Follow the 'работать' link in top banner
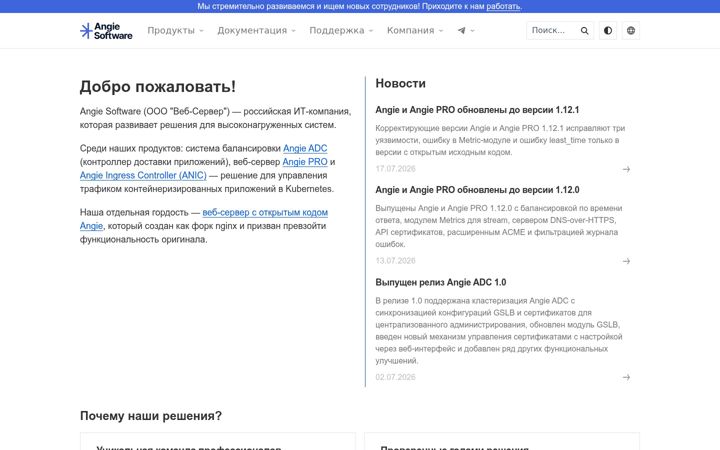 [x=503, y=6]
